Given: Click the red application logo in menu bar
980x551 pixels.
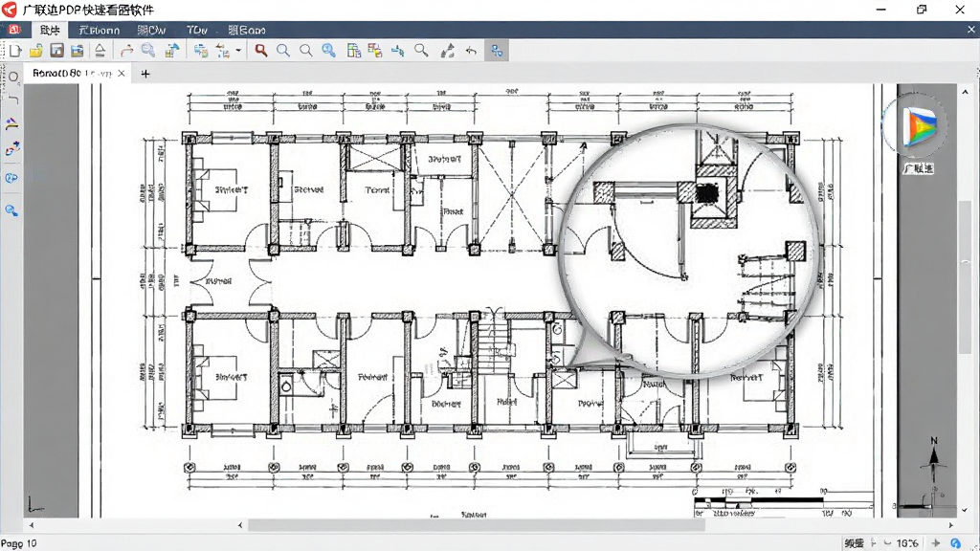Looking at the screenshot, I should point(13,30).
